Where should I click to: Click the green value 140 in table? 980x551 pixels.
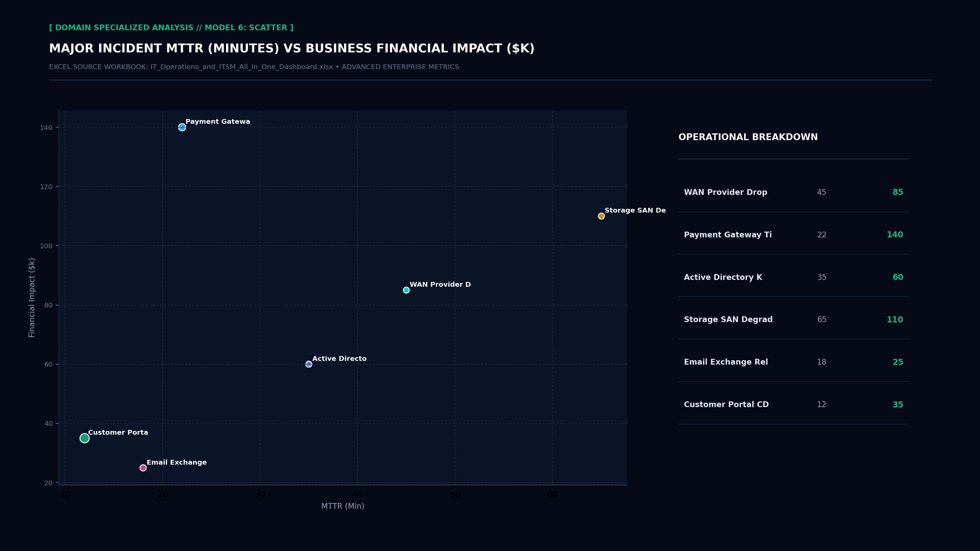(x=895, y=235)
